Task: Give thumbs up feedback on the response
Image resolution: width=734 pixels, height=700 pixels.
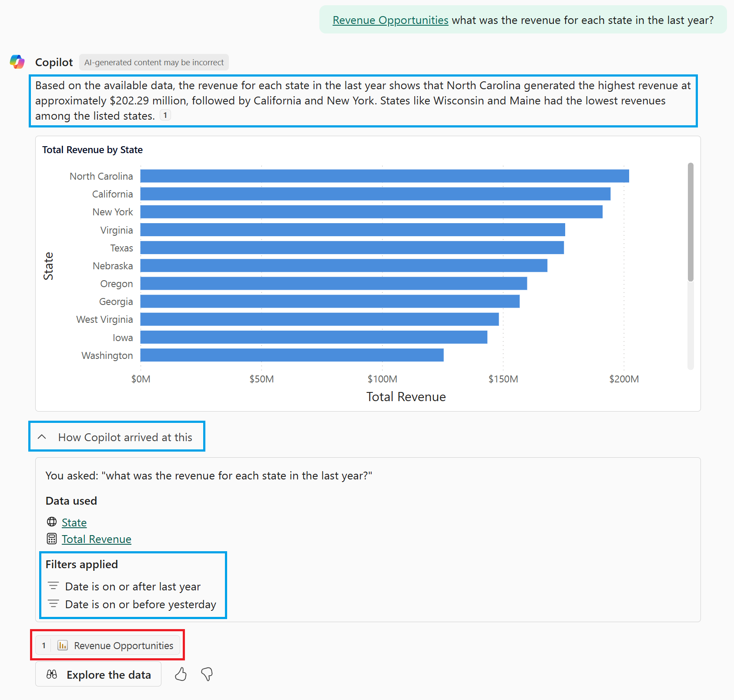Action: pyautogui.click(x=181, y=674)
